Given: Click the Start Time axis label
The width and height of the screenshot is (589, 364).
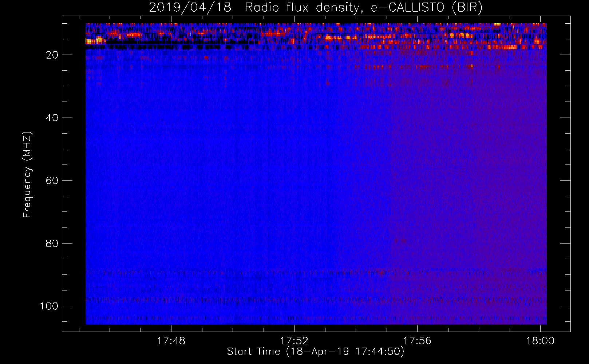Looking at the screenshot, I should (x=316, y=352).
